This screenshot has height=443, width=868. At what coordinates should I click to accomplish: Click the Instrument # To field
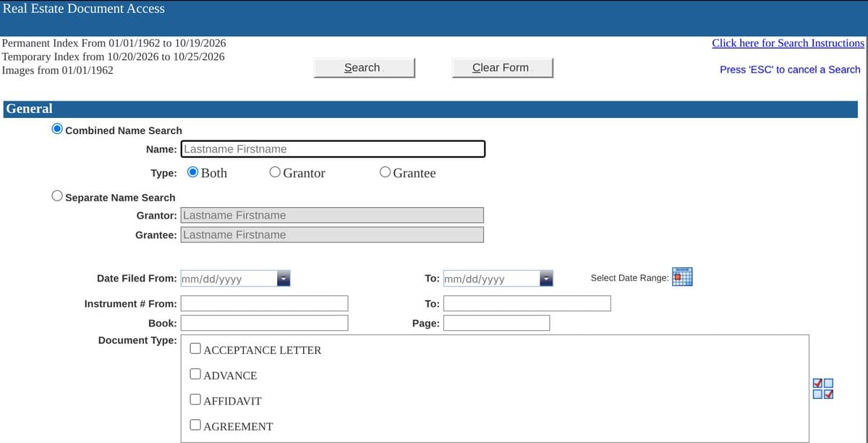point(527,303)
